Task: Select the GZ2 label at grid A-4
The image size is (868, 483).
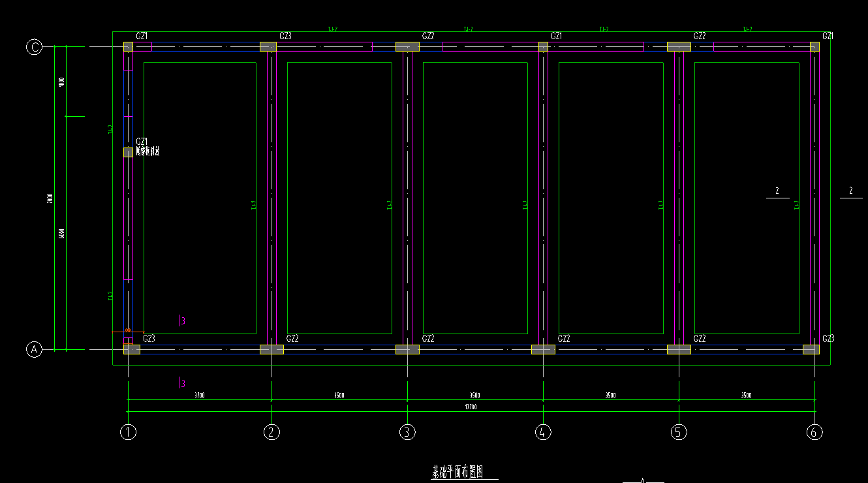Action: 564,339
